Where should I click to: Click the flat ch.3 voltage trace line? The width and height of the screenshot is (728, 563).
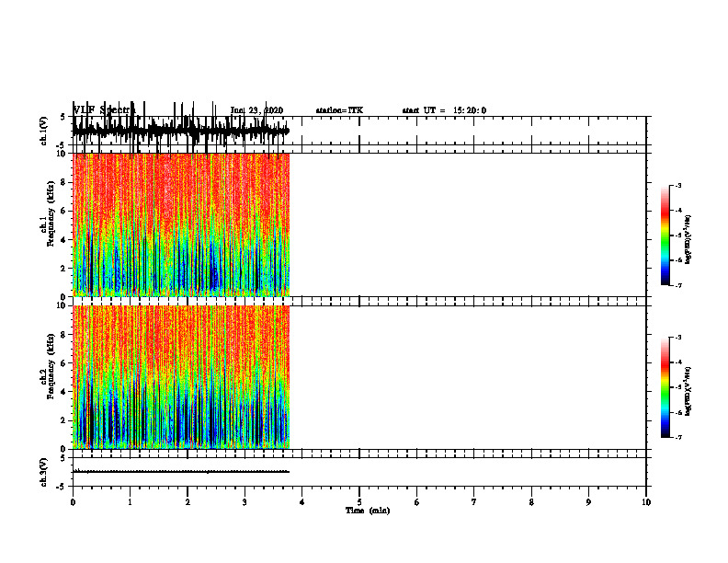click(181, 472)
